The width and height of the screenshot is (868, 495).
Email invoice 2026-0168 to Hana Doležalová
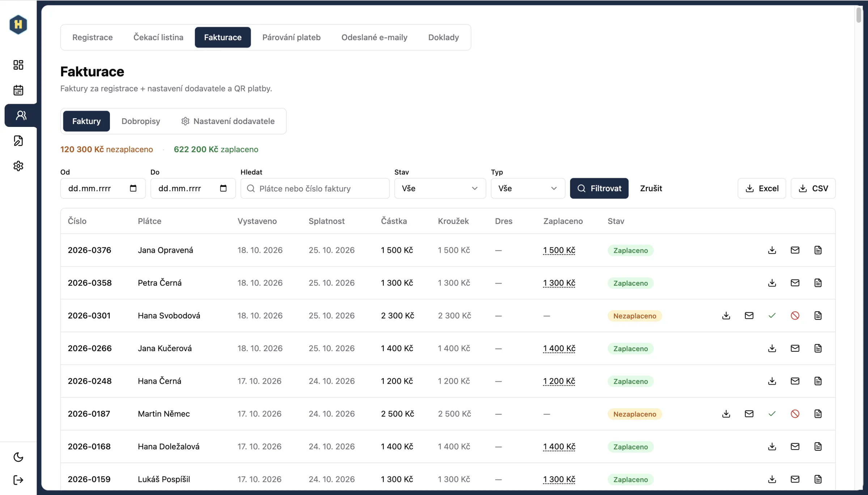[795, 447]
